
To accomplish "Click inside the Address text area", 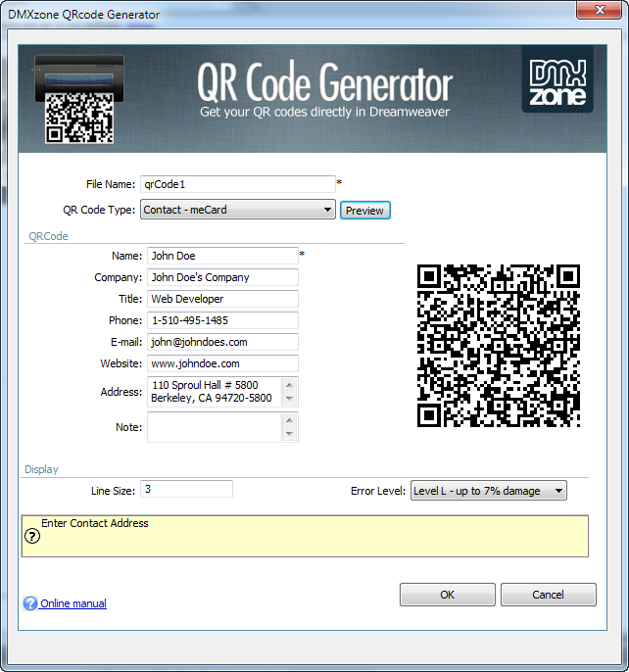I will [214, 392].
